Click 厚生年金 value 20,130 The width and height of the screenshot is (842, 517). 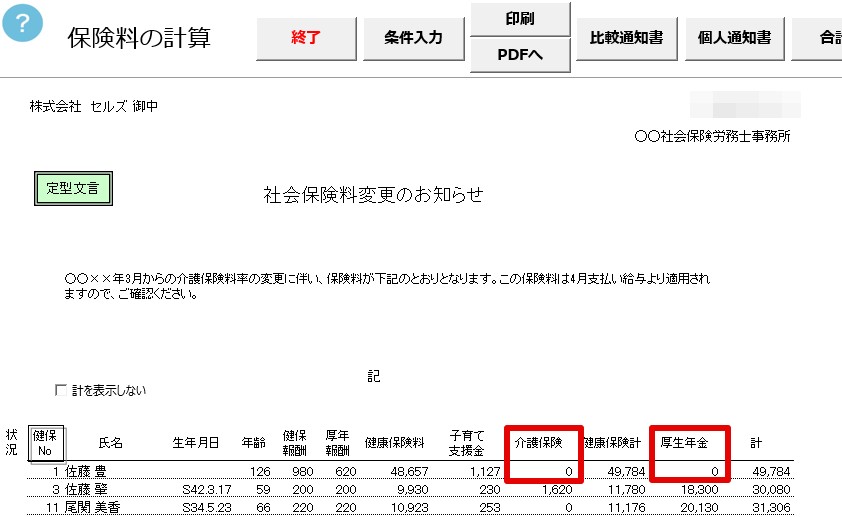pyautogui.click(x=699, y=508)
